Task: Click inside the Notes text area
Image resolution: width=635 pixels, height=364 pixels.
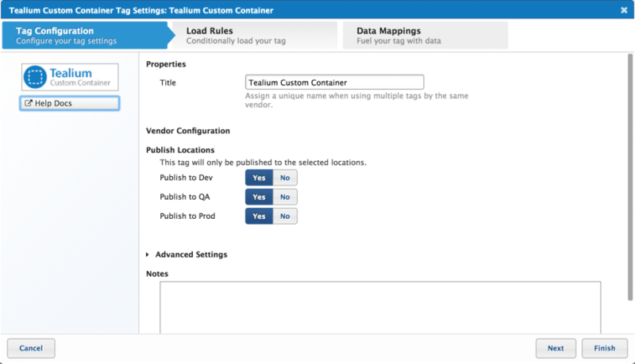Action: (380, 308)
